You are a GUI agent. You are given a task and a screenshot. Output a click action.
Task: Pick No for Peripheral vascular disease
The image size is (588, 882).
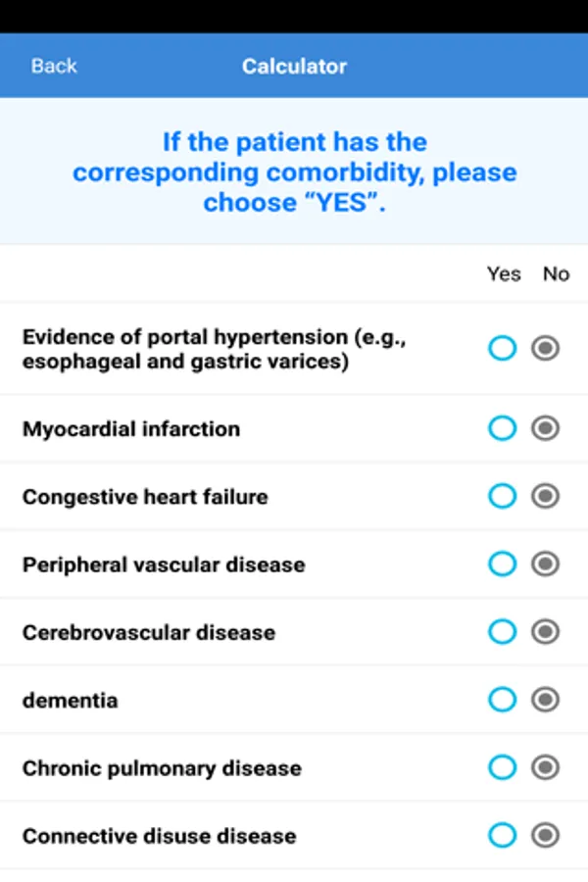[546, 564]
